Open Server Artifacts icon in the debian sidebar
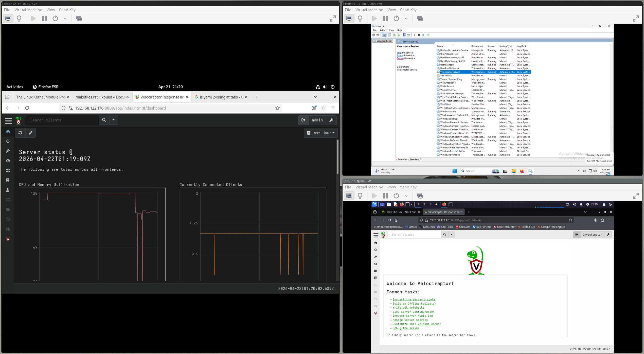The width and height of the screenshot is (644, 354). pos(8,171)
